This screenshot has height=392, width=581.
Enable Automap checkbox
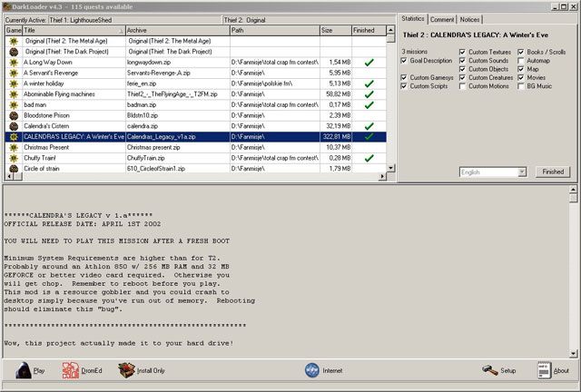521,61
